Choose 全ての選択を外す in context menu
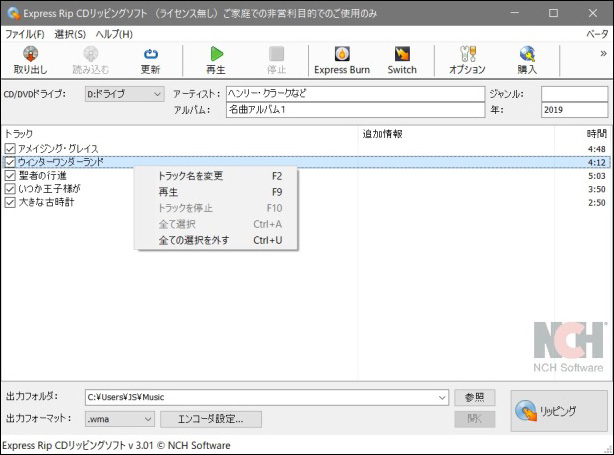The image size is (614, 455). click(x=216, y=240)
